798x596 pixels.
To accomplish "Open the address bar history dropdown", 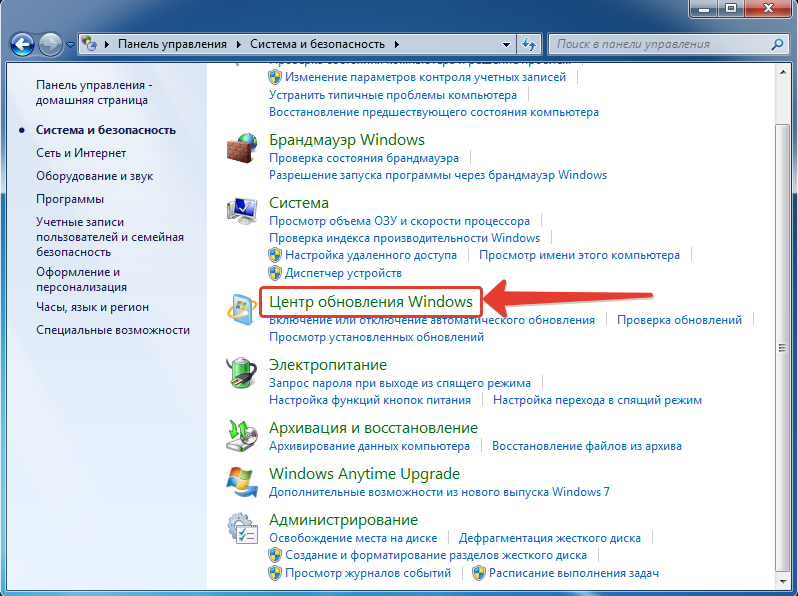I will (506, 44).
